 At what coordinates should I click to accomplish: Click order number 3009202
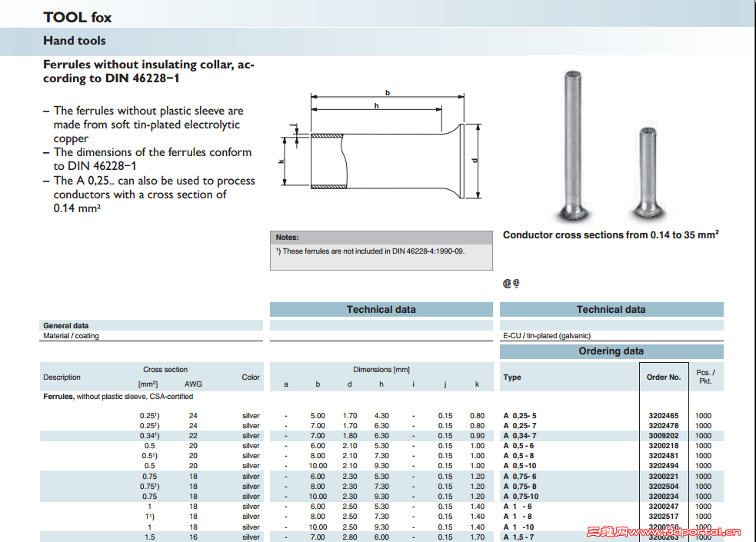point(664,436)
